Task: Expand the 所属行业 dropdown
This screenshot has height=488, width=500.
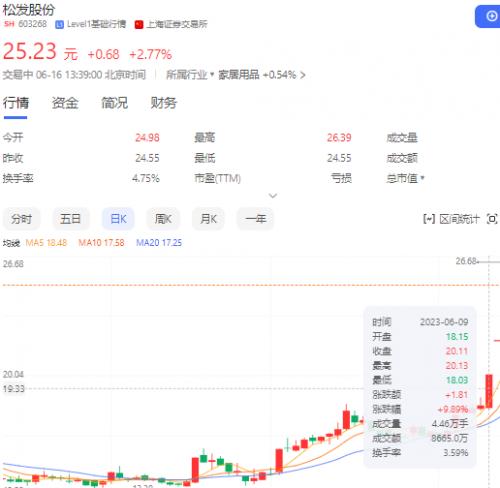Action: click(190, 75)
